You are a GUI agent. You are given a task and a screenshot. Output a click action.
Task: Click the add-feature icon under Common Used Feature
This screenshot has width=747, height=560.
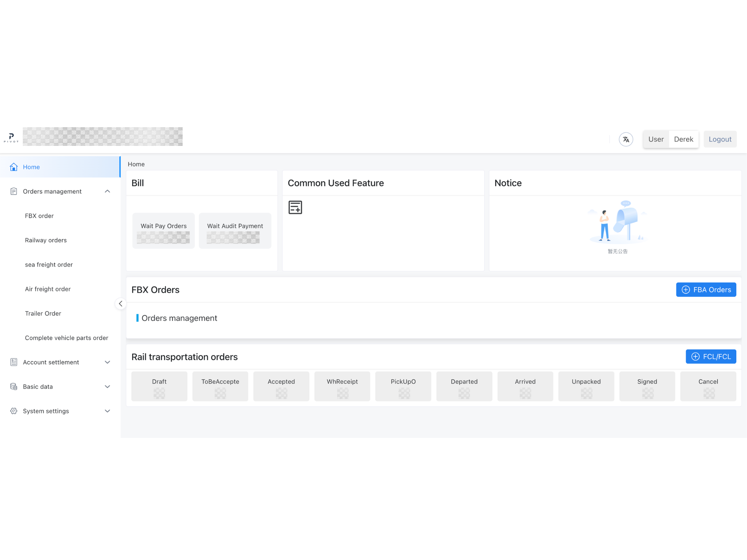(295, 207)
